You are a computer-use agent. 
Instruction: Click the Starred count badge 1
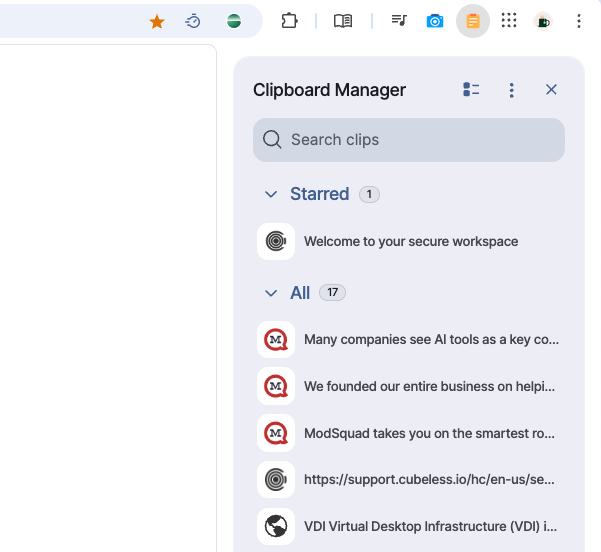[x=369, y=194]
